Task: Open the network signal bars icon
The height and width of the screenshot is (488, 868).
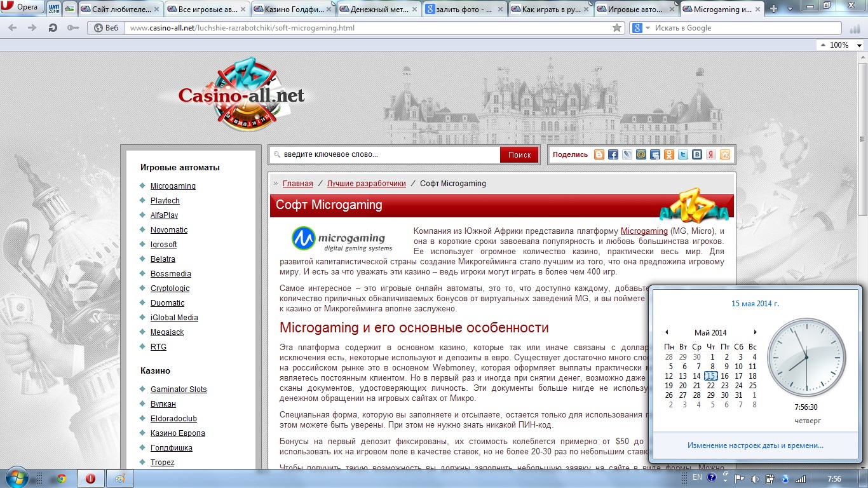Action: pyautogui.click(x=801, y=478)
